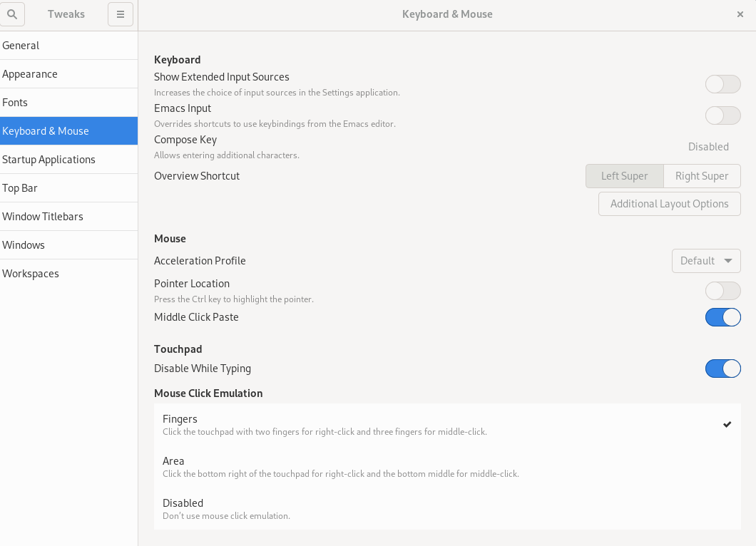Open the Acceleration Profile dropdown

(x=706, y=261)
